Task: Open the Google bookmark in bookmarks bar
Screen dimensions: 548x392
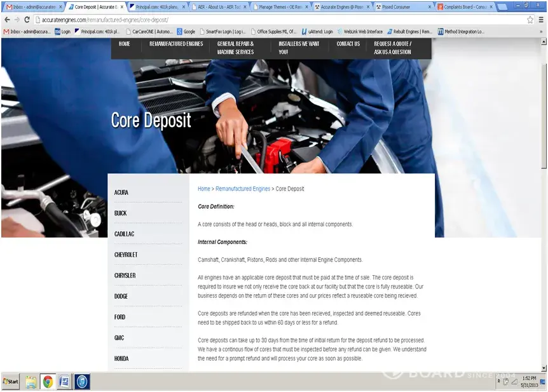Action: 186,31
